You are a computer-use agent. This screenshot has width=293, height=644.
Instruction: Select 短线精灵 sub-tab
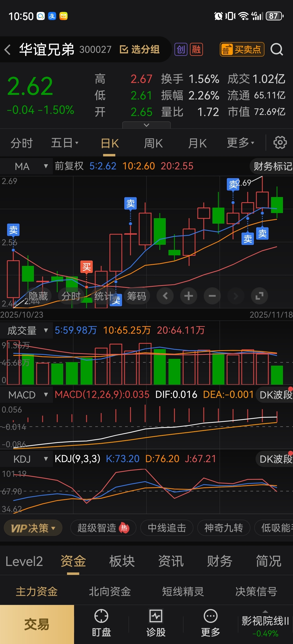pos(183,591)
